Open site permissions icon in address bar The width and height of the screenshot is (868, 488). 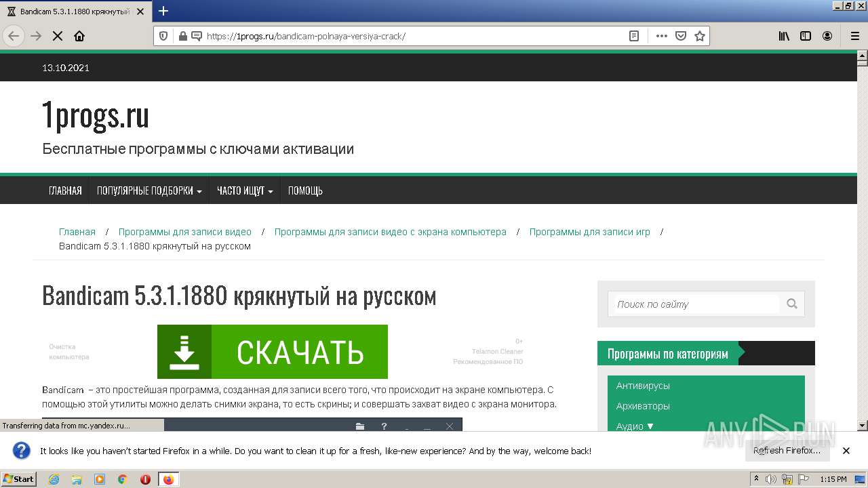(x=197, y=36)
